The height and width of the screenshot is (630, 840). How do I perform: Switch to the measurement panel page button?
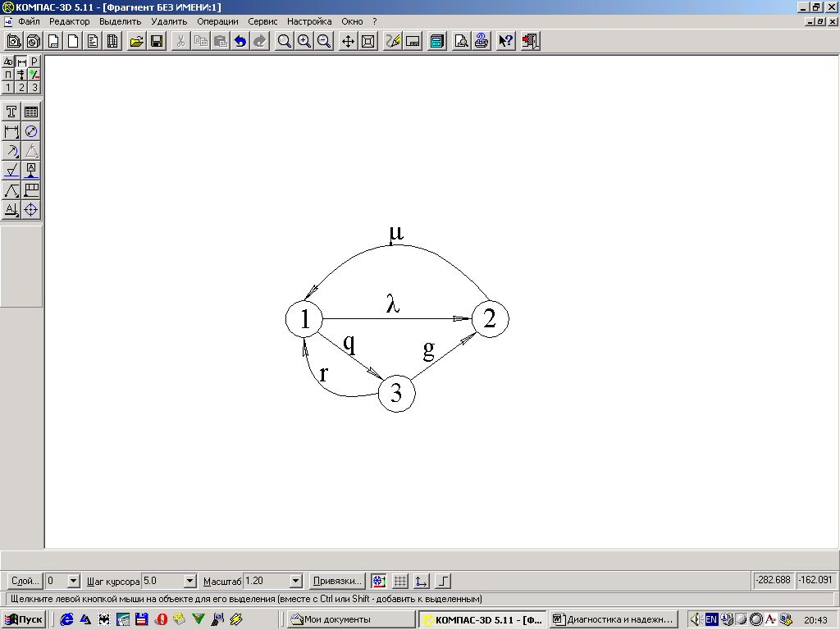pos(21,75)
